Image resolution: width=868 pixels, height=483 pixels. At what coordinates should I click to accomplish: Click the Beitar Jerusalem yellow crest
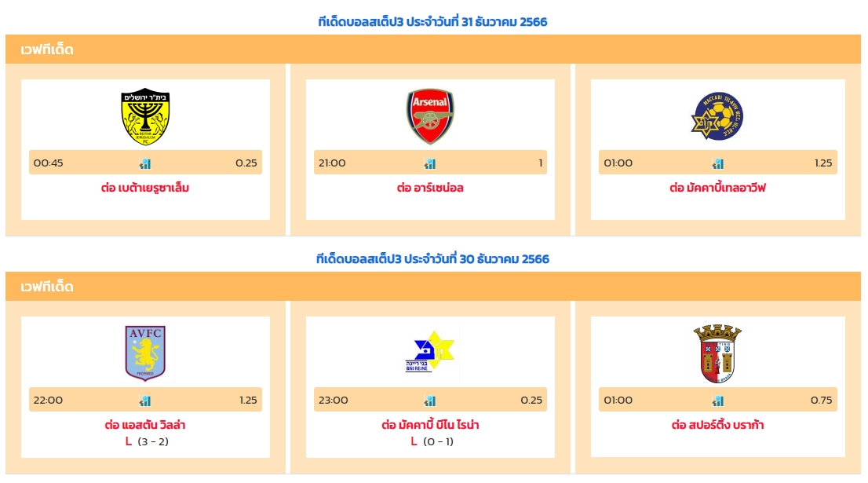coord(146,116)
